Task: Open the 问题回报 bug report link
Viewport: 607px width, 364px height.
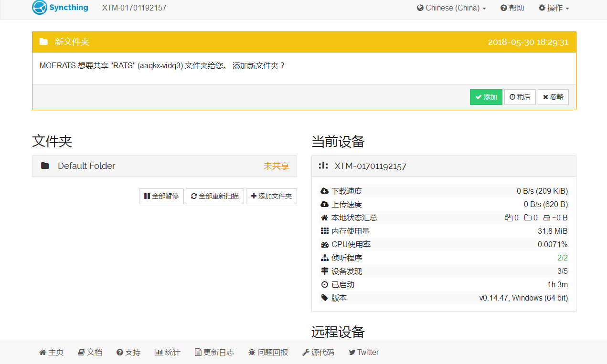Action: click(x=268, y=352)
